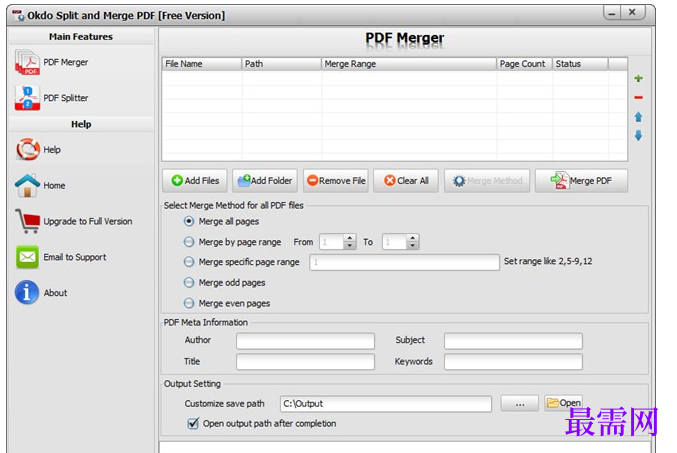Click the Add Folder button
Image resolution: width=677 pixels, height=453 pixels.
265,181
